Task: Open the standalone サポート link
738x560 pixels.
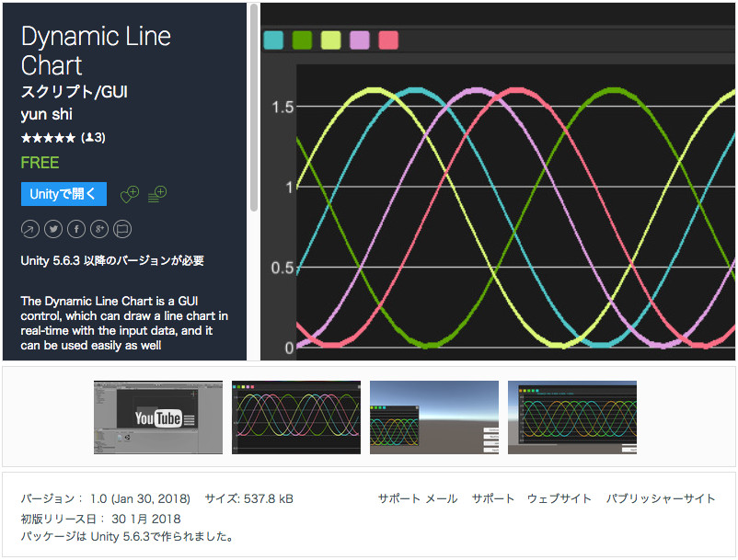Action: 493,498
